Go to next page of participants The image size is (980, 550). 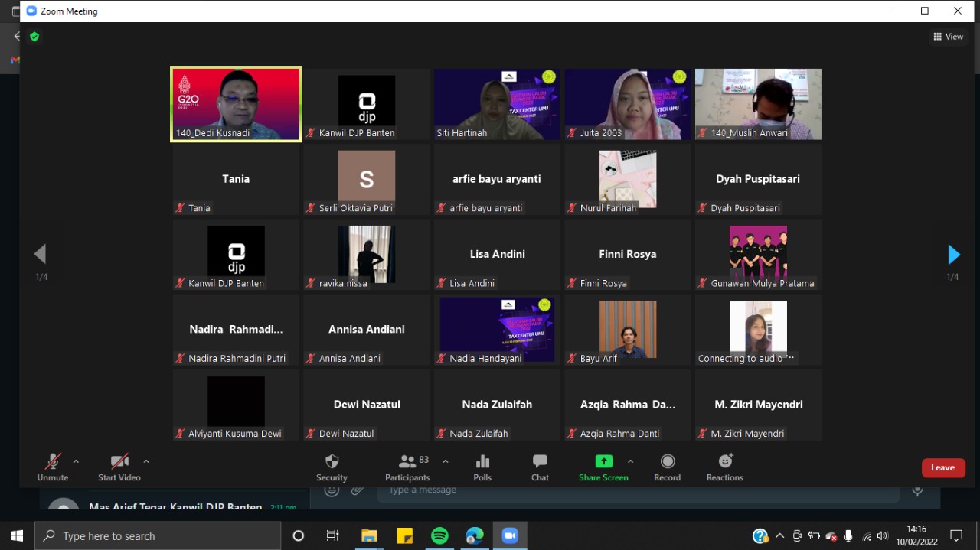click(x=953, y=254)
